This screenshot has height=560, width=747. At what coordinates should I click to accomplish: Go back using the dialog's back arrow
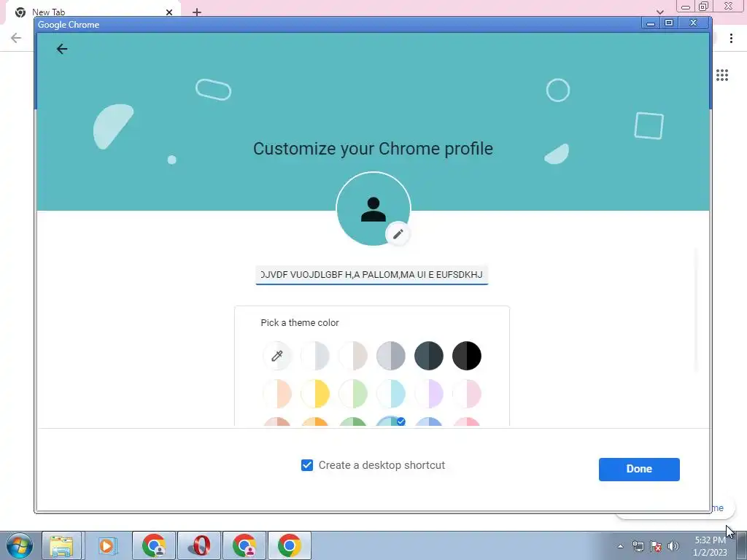tap(62, 49)
